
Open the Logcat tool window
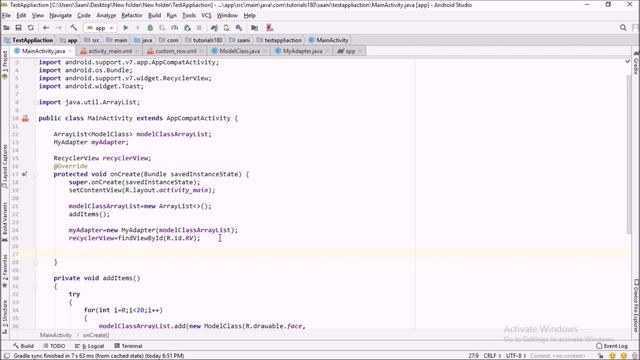click(90, 346)
